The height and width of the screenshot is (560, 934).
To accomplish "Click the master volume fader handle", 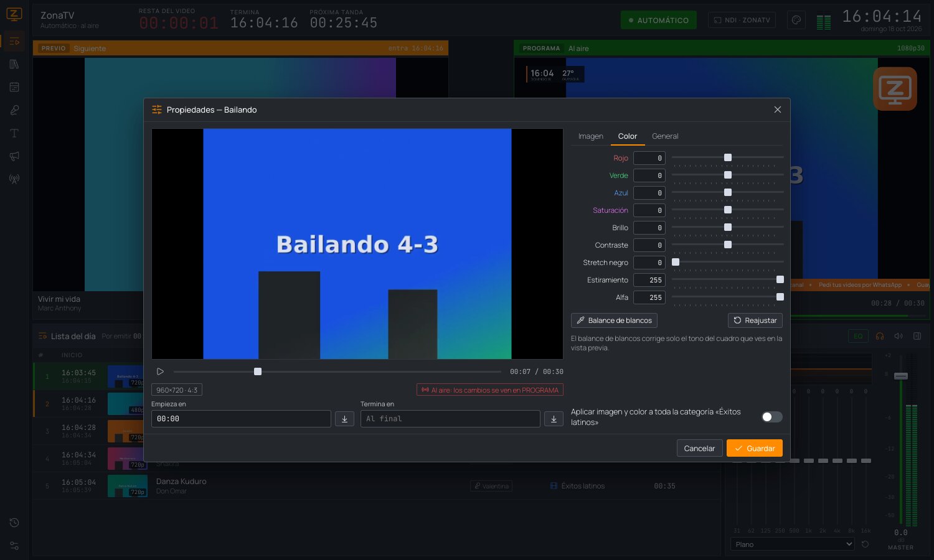I will (x=901, y=376).
